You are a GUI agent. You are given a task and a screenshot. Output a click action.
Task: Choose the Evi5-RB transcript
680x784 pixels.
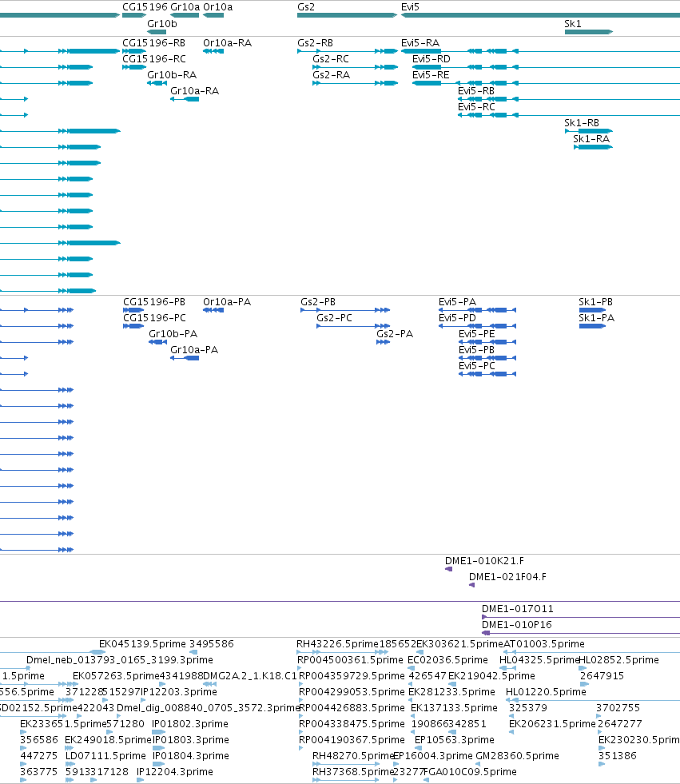(476, 91)
